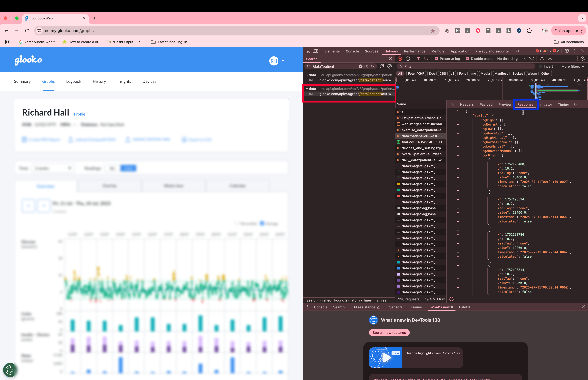Pretty print the response with braces icon

451,299
